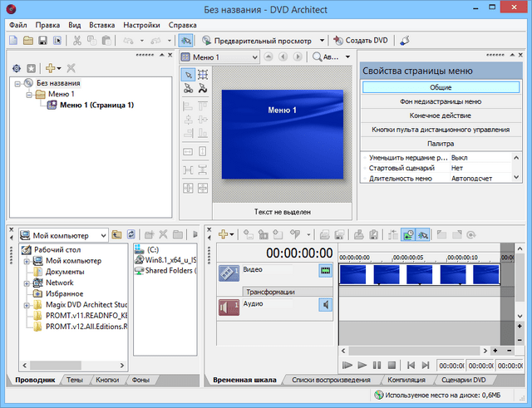
Task: Open the Мой компьютер location dropdown
Action: [102, 235]
